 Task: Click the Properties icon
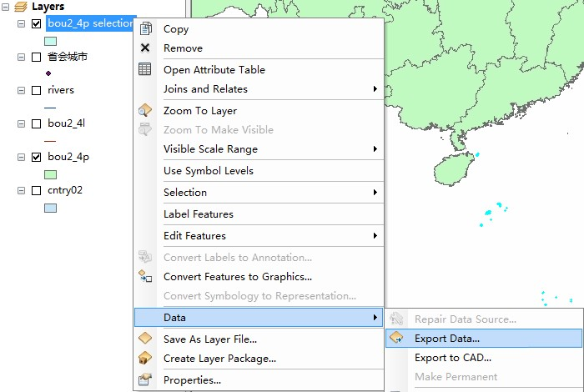pyautogui.click(x=145, y=380)
